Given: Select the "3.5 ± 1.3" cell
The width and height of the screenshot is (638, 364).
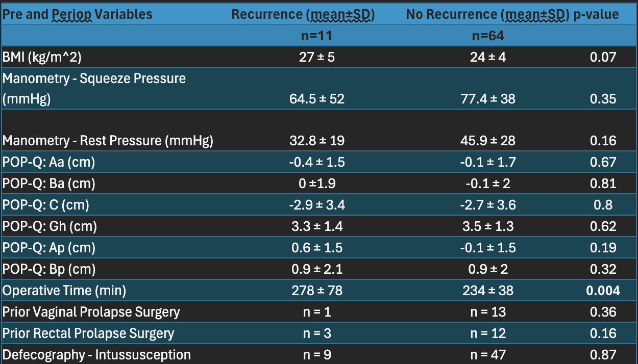Looking at the screenshot, I should pyautogui.click(x=488, y=226).
